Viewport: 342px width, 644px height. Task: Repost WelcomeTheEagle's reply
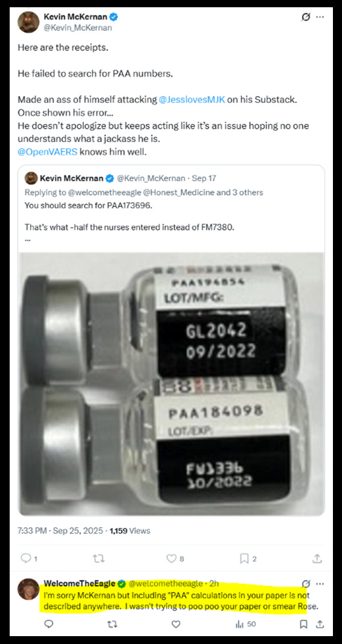tap(112, 624)
